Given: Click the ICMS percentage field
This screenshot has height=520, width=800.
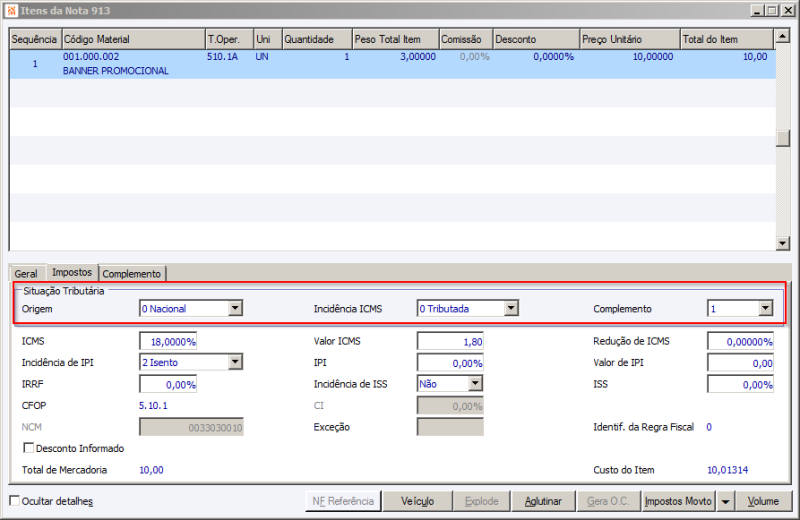Looking at the screenshot, I should (168, 341).
